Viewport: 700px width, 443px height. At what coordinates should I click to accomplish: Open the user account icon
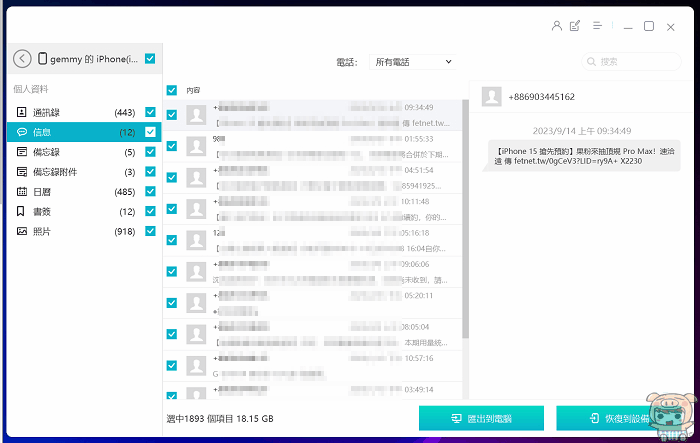(557, 26)
